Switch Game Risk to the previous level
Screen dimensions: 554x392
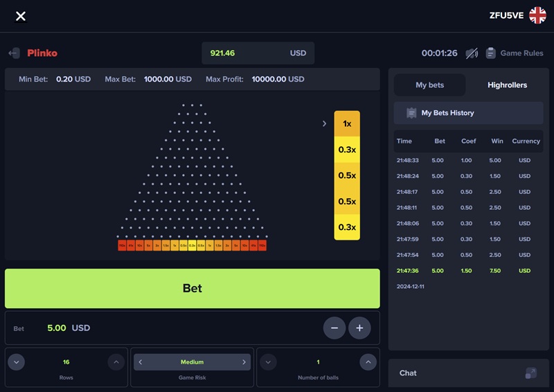point(140,362)
